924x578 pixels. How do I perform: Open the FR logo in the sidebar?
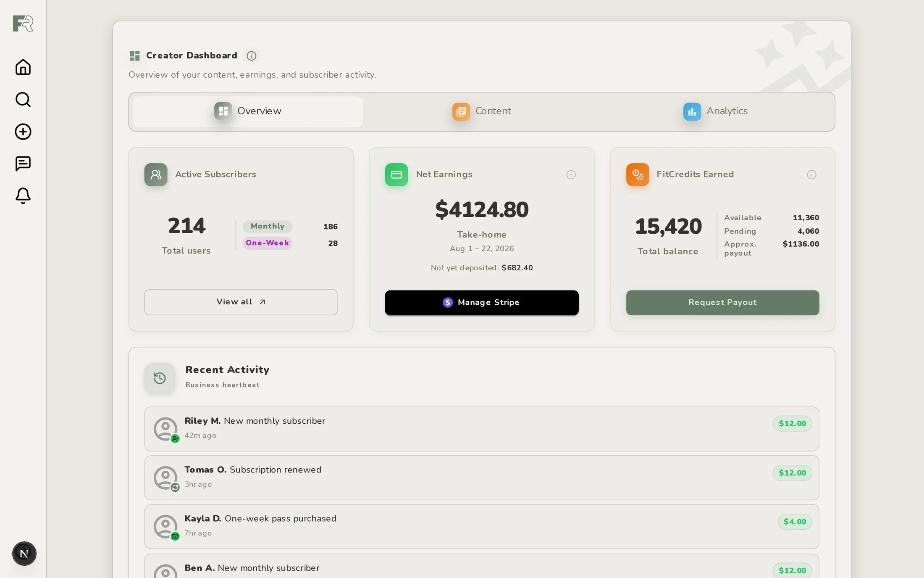click(23, 23)
